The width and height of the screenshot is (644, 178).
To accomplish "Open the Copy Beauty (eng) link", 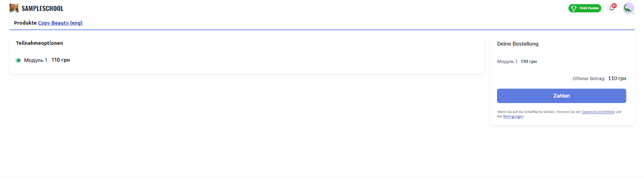I will 60,23.
